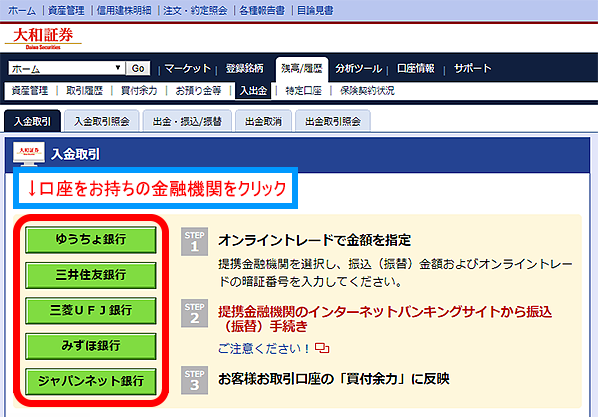Click the top bar ホーム link
This screenshot has height=417, width=598.
(x=22, y=10)
